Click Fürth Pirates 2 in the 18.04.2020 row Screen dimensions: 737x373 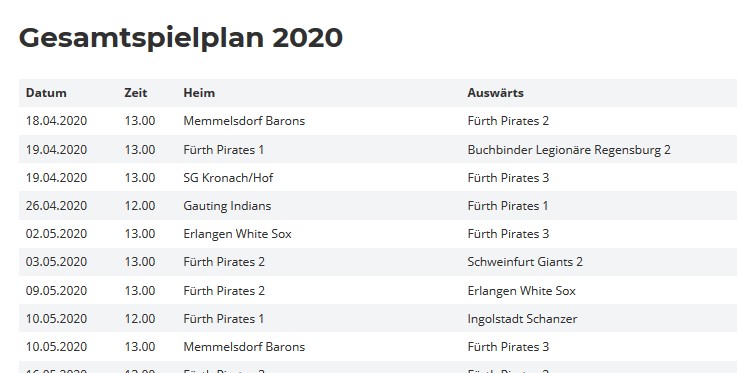[x=508, y=121]
